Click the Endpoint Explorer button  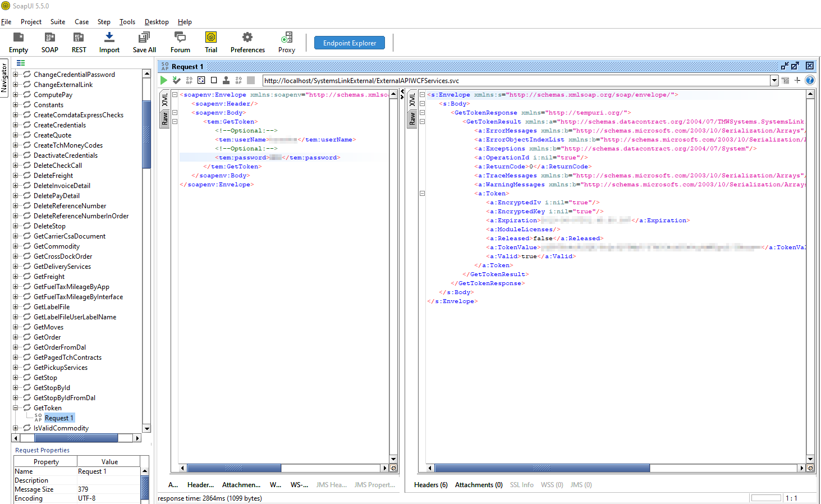pyautogui.click(x=349, y=43)
